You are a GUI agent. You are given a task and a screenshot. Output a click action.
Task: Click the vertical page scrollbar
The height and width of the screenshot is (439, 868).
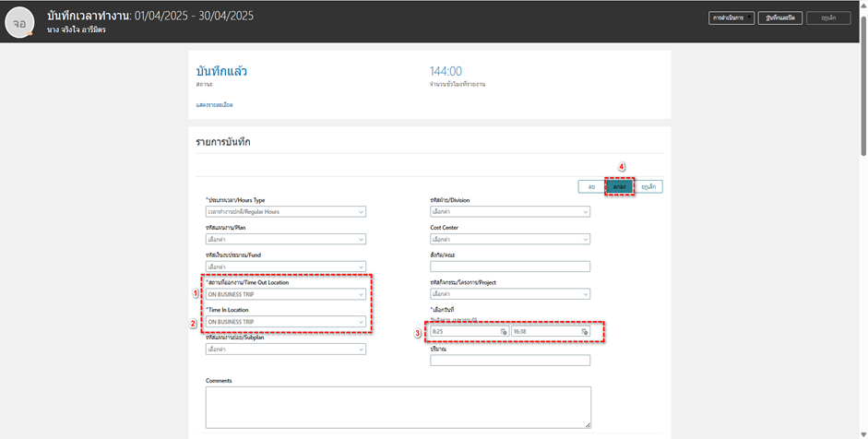click(862, 83)
